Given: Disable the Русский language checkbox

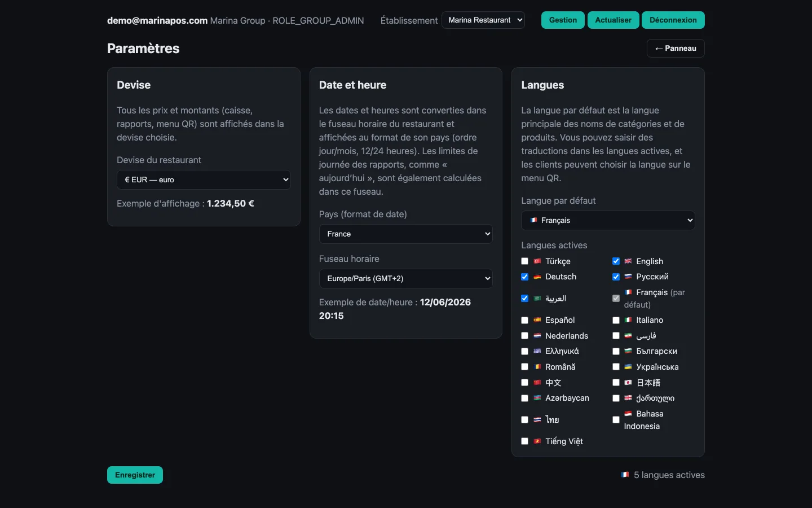Looking at the screenshot, I should (x=616, y=277).
